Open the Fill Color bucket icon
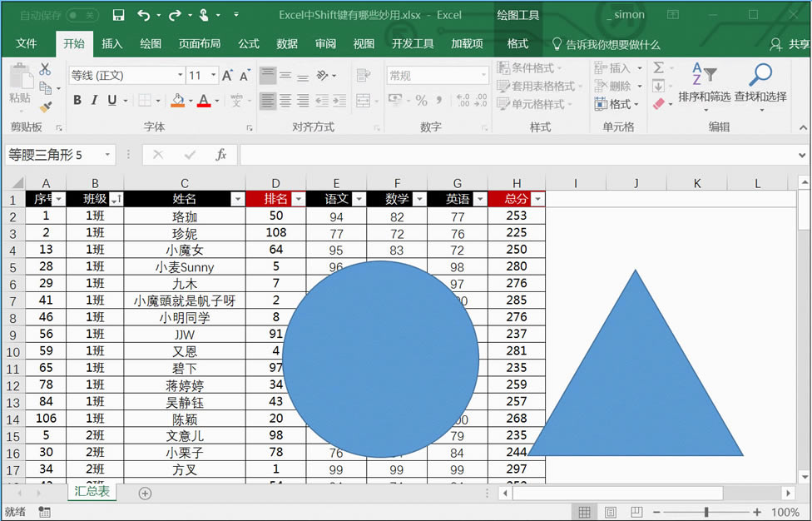The image size is (812, 521). point(176,100)
